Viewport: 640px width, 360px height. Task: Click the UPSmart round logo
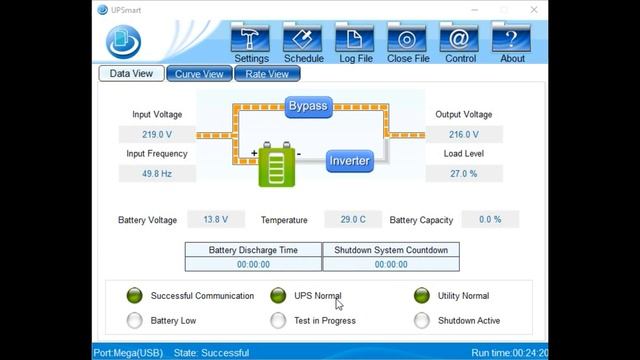[123, 42]
